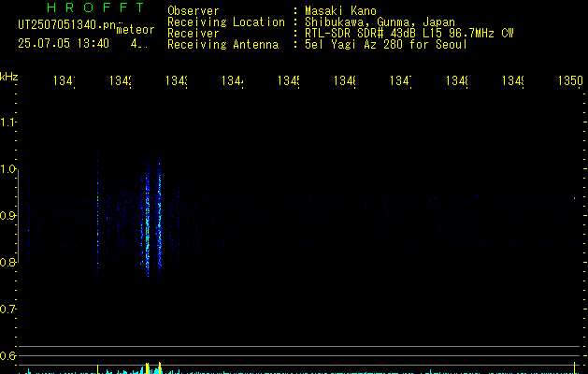This screenshot has height=374, width=588.
Task: Click the Observer field label
Action: (x=194, y=10)
